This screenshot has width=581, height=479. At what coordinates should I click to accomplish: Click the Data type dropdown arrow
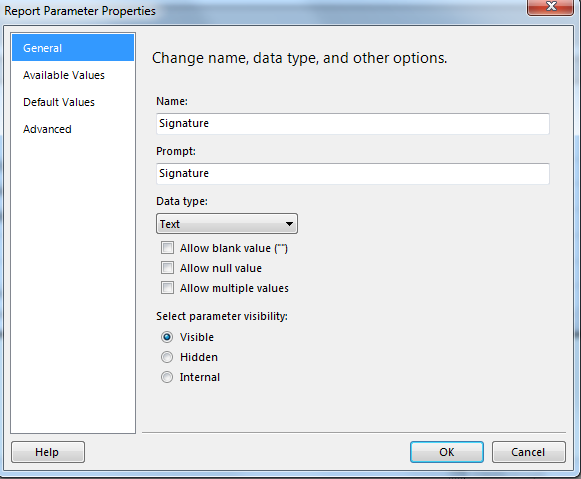[289, 224]
